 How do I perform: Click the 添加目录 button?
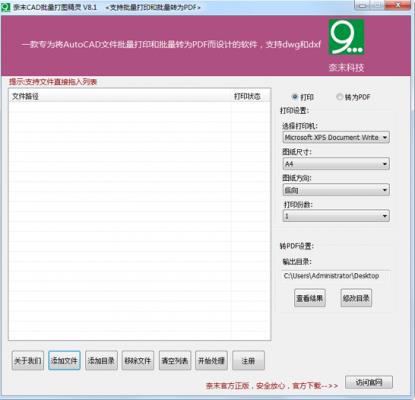point(101,360)
